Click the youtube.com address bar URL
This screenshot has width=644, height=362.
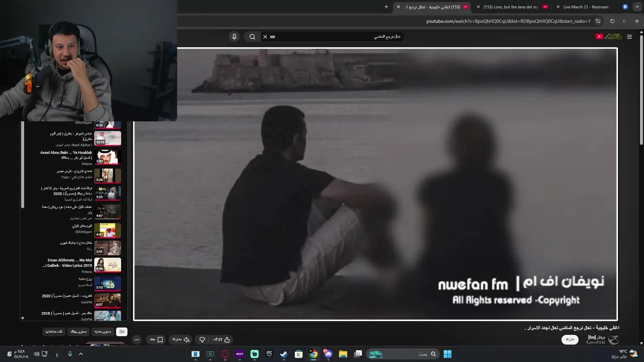[508, 21]
